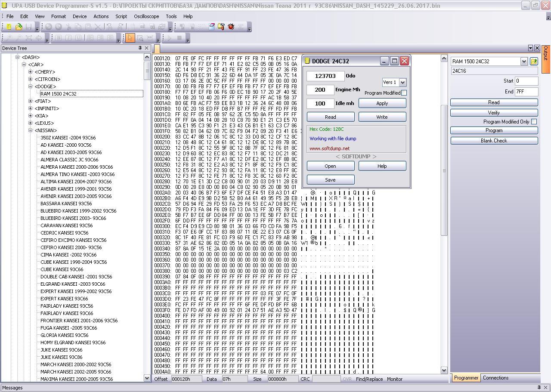This screenshot has height=392, width=551.
Task: Click the Device Tree scroll down arrow
Action: 147,378
